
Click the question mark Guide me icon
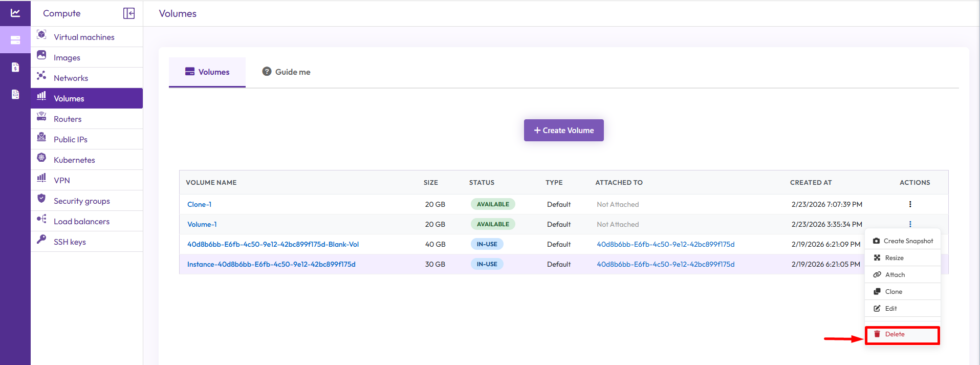click(267, 72)
